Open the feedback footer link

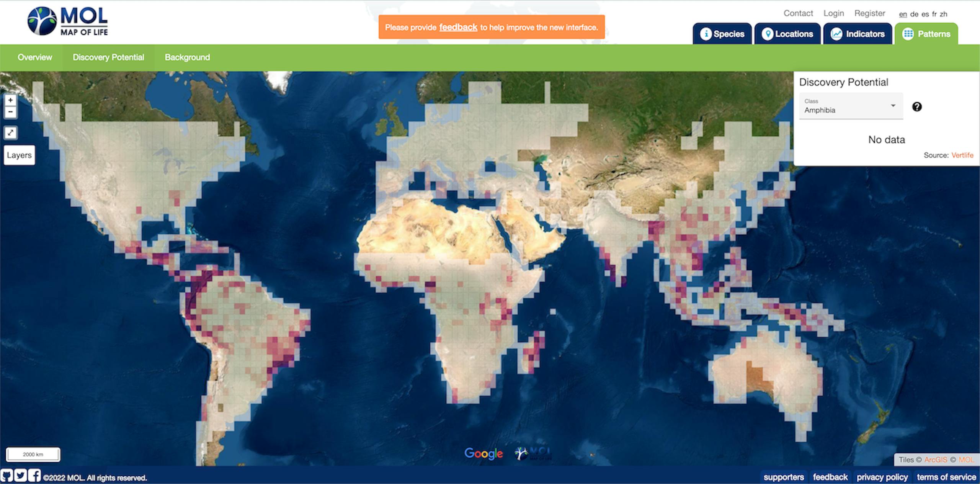pyautogui.click(x=830, y=477)
